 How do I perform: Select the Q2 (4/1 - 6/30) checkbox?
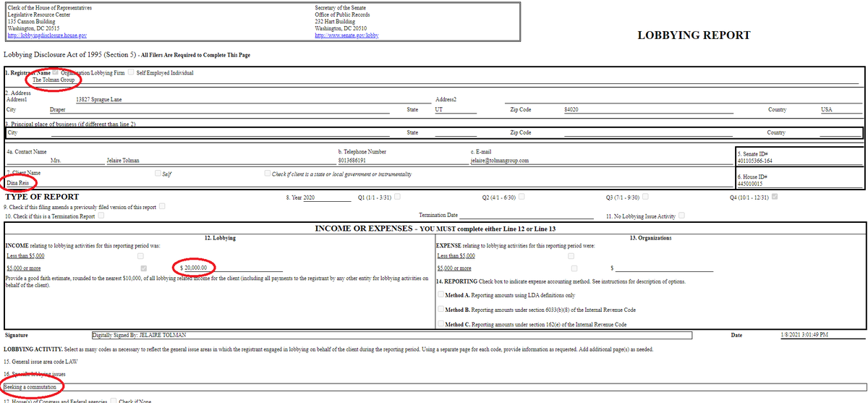[x=520, y=197]
